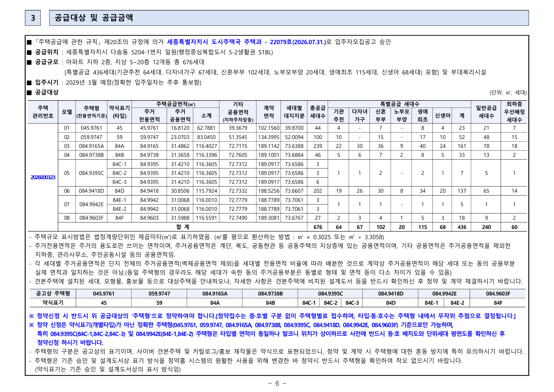Click the short notation '84D' under '084.9418D'
This screenshot has height=392, width=554.
tap(391, 303)
